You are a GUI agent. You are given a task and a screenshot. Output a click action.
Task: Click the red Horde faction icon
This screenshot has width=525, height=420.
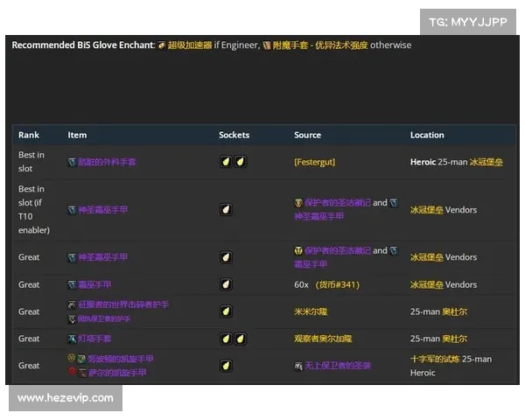click(72, 371)
